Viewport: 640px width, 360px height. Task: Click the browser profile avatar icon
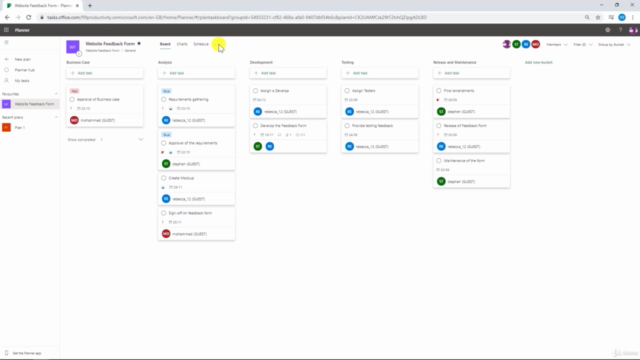(x=622, y=17)
